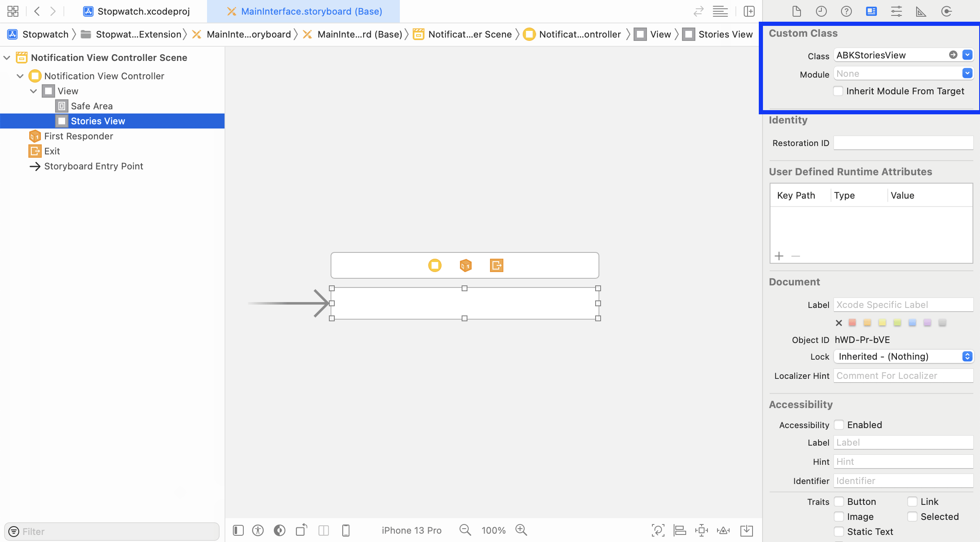Click the zoom in magnifier icon

coord(521,530)
